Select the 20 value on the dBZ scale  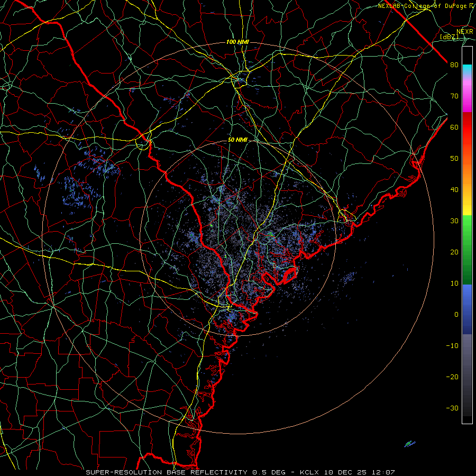click(x=454, y=252)
